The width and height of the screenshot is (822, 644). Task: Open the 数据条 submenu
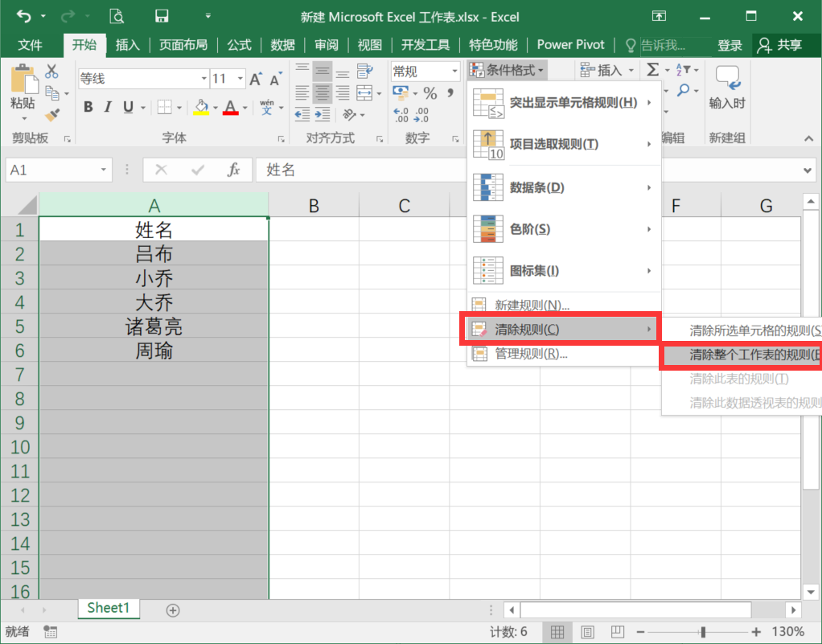point(564,187)
